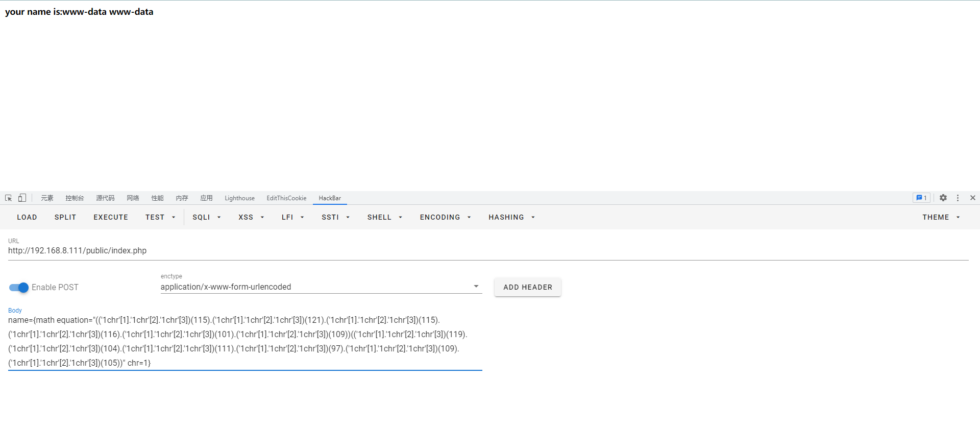Expand the enctype dropdown

point(476,287)
